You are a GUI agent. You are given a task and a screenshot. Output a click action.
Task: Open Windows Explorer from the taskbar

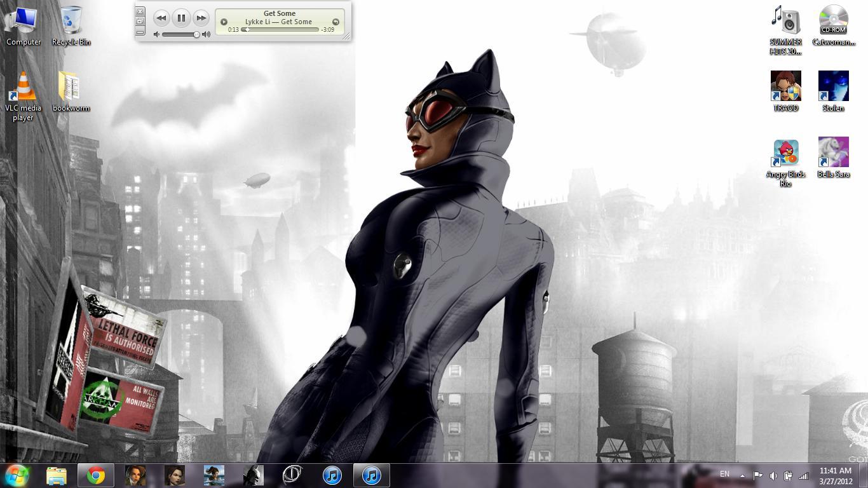[57, 475]
